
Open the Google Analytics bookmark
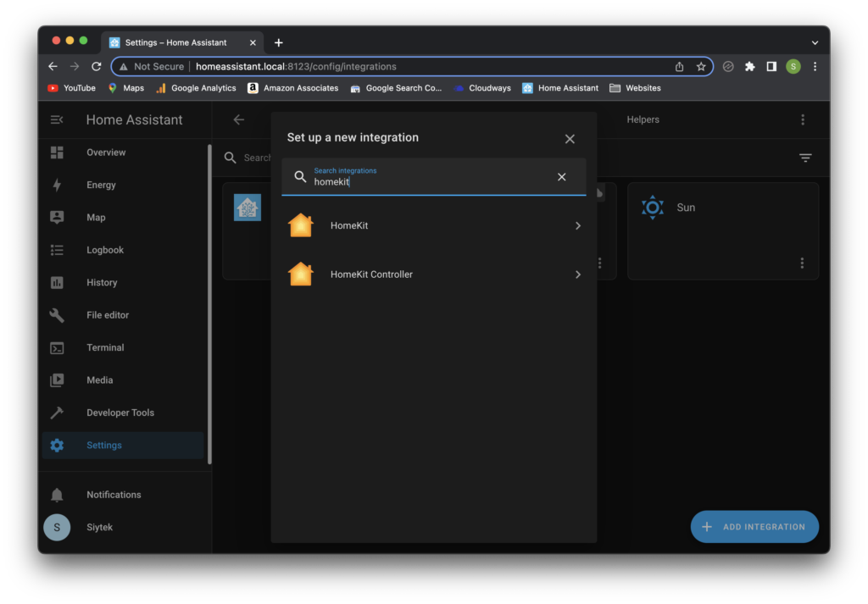tap(196, 88)
